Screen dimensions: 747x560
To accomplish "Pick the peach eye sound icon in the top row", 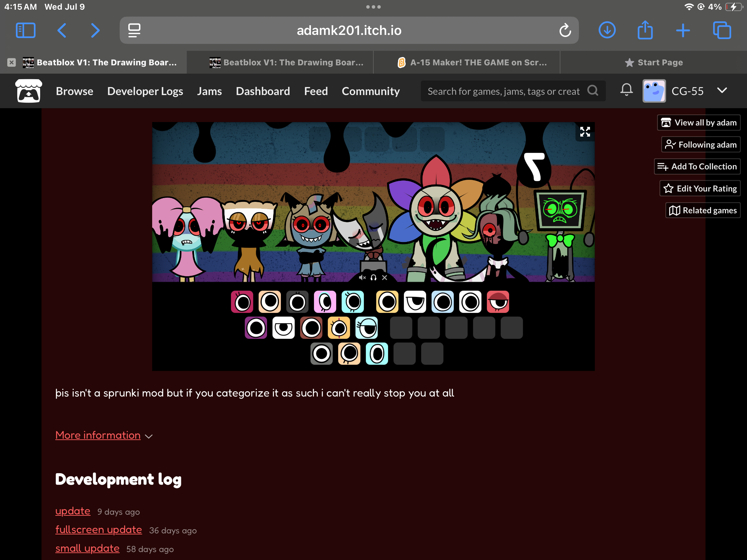I will pos(270,302).
